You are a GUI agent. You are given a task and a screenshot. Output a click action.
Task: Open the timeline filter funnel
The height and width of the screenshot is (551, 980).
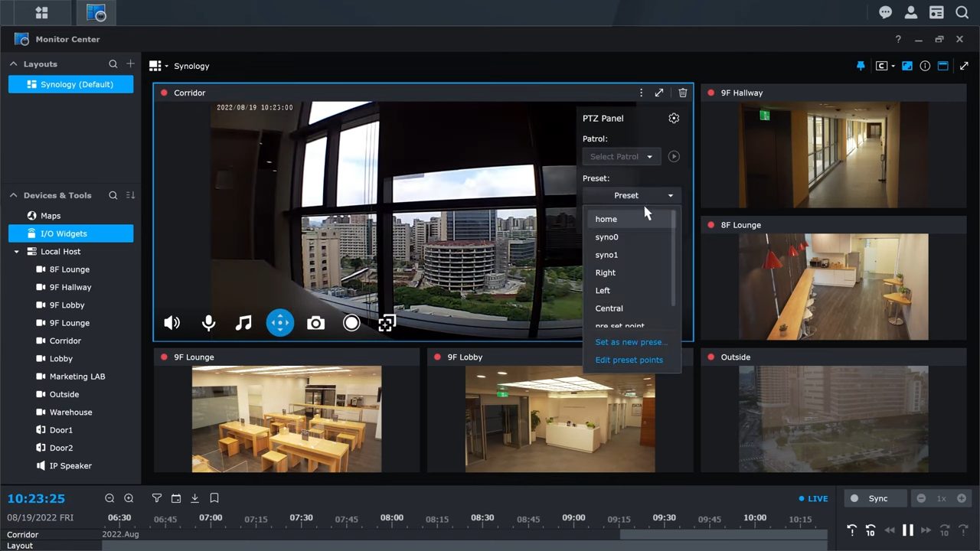click(x=157, y=498)
